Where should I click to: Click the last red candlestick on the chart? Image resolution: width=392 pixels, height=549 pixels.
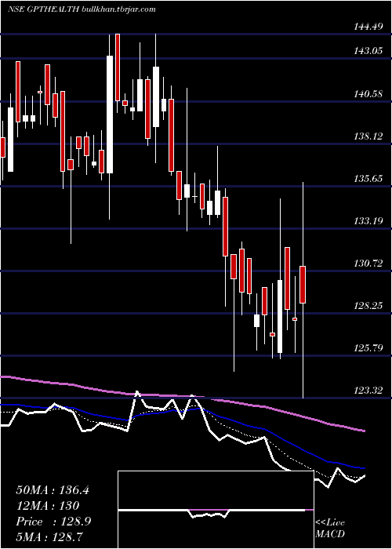click(303, 285)
